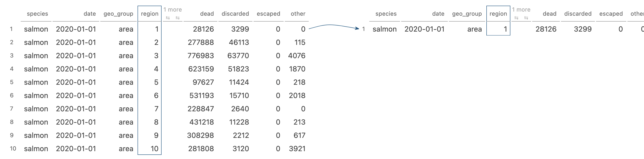Viewport: 644px width, 159px height.
Task: Click the discarded value 46113
Action: (239, 42)
